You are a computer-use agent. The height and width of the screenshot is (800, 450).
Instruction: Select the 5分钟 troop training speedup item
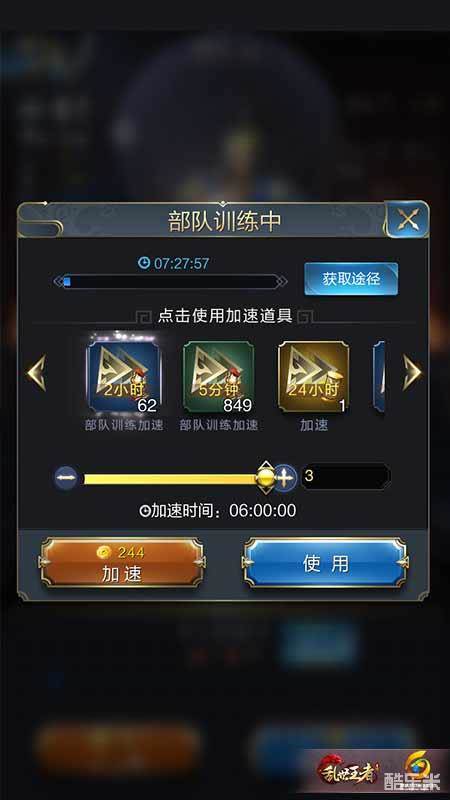[x=218, y=377]
